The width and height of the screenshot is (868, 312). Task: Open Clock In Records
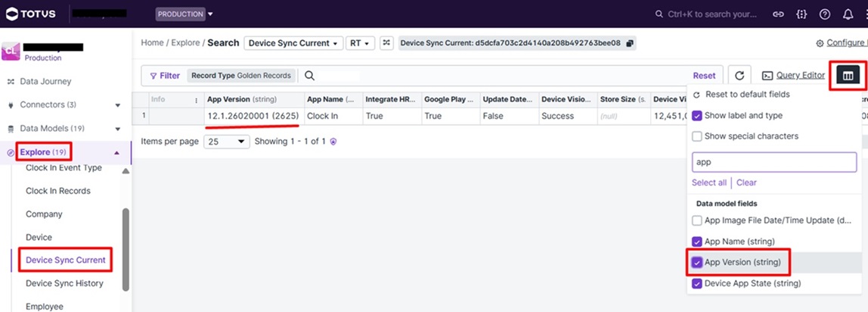coord(58,191)
